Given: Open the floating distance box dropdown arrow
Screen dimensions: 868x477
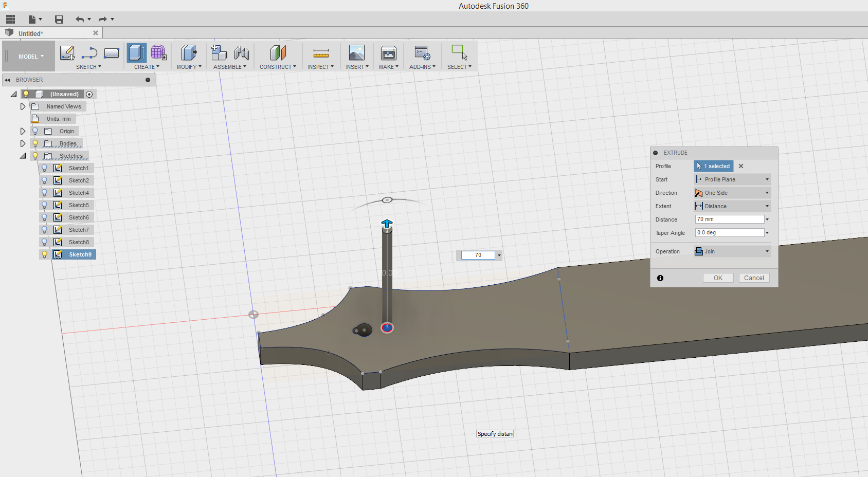Looking at the screenshot, I should 499,255.
